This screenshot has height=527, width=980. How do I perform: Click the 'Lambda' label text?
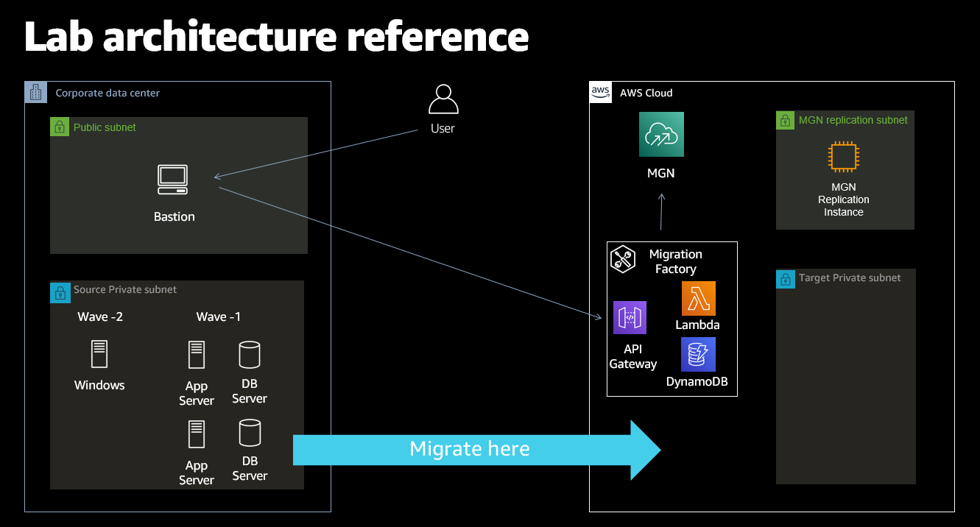(698, 325)
